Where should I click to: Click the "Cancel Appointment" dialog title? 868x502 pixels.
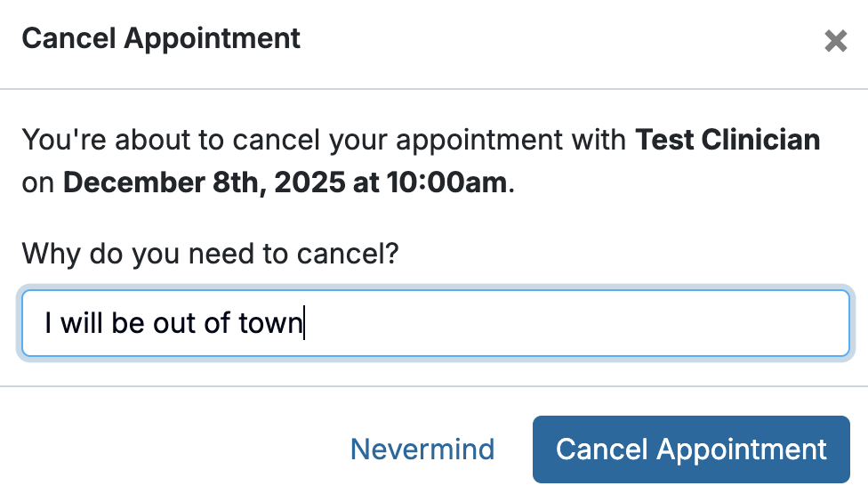(x=161, y=39)
